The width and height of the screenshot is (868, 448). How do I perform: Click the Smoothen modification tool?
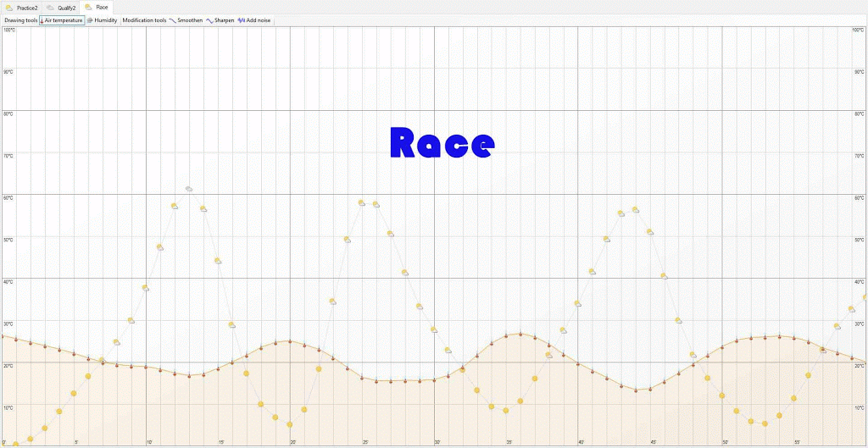click(190, 20)
